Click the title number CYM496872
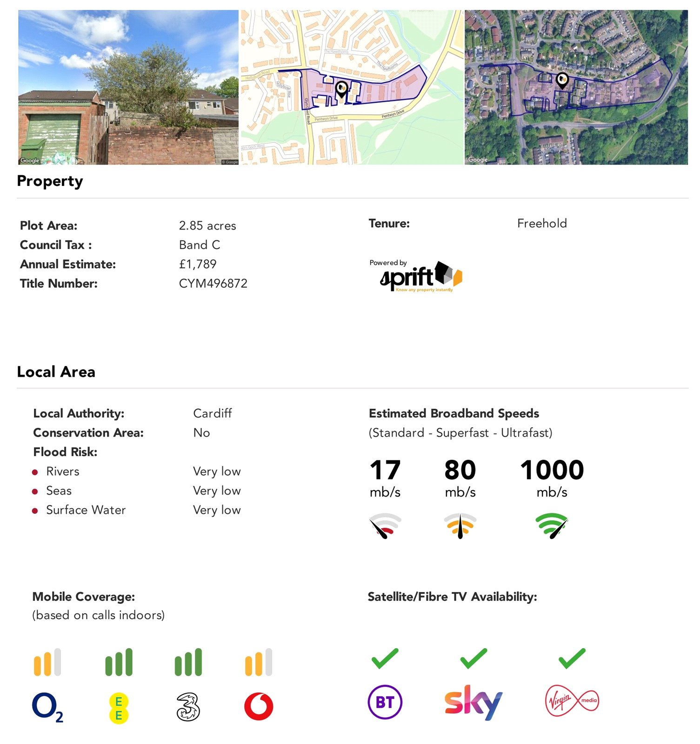 (x=213, y=284)
